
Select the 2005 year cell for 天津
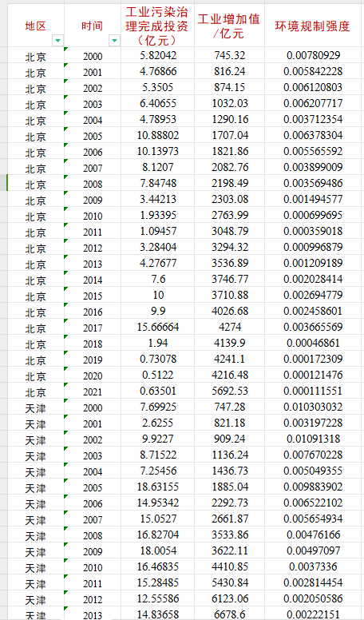point(93,488)
